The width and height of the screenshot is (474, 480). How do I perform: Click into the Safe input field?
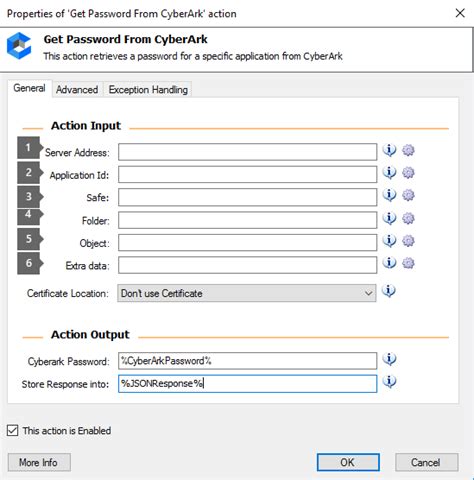coord(248,197)
